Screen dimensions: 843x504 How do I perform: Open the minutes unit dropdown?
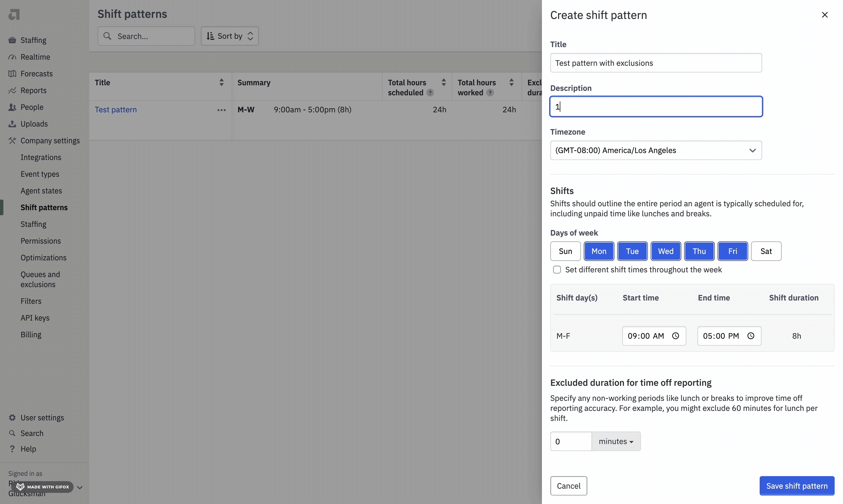(x=616, y=441)
